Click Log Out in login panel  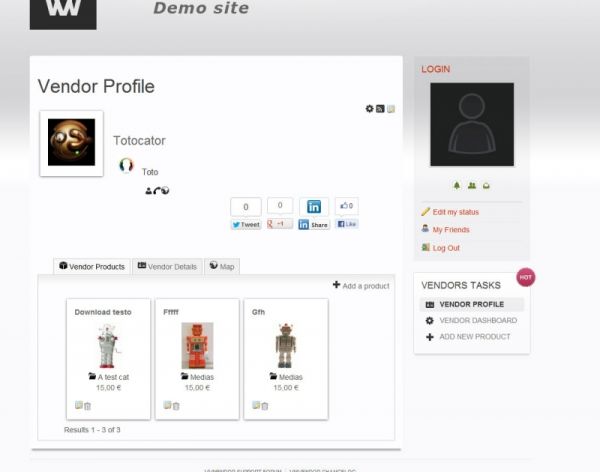[x=446, y=248]
